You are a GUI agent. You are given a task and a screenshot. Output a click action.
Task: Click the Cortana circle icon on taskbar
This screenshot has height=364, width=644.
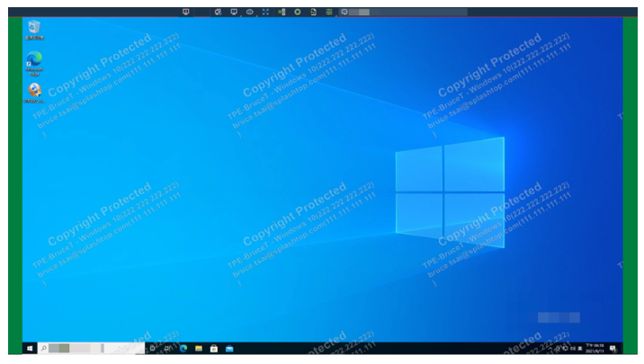(x=152, y=349)
